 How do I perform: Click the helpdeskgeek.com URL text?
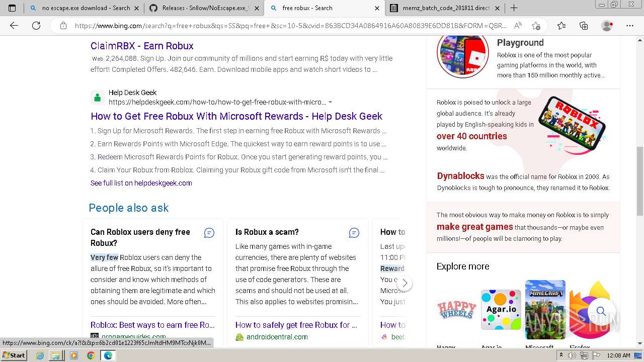(x=217, y=102)
